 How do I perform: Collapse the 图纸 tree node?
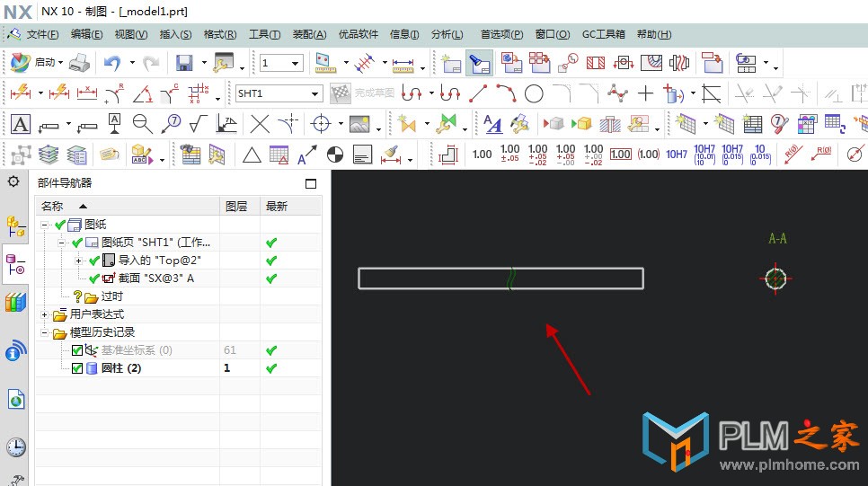(44, 225)
